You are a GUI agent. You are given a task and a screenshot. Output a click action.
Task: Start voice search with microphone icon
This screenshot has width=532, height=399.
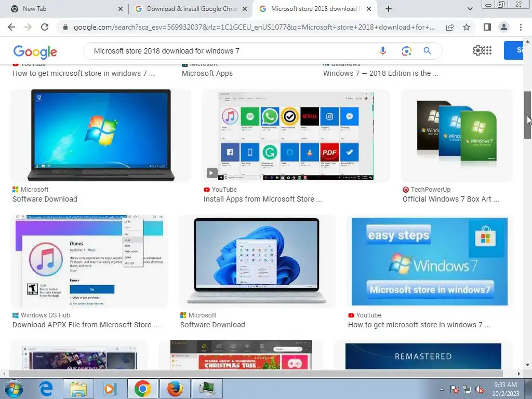[383, 51]
